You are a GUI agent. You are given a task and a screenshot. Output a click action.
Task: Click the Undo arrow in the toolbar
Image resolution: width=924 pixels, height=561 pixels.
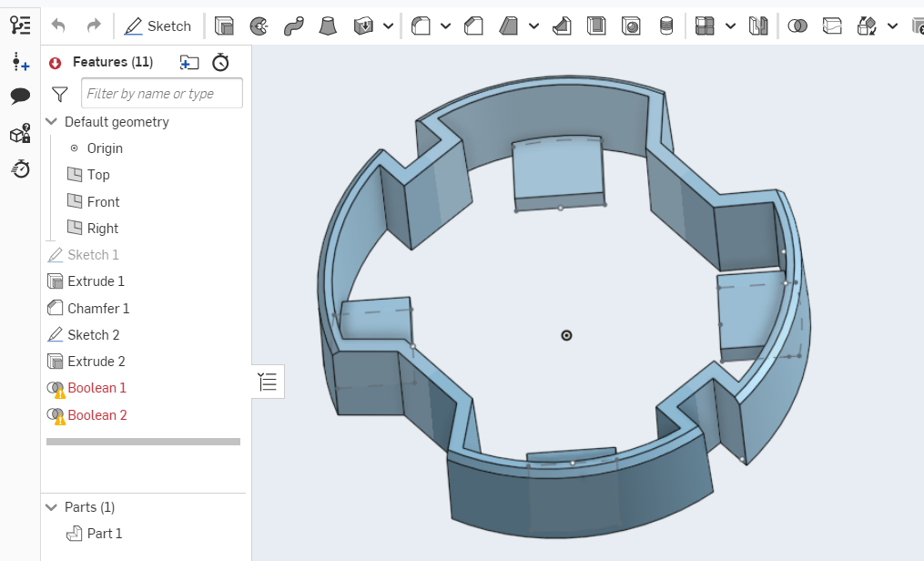pos(57,25)
